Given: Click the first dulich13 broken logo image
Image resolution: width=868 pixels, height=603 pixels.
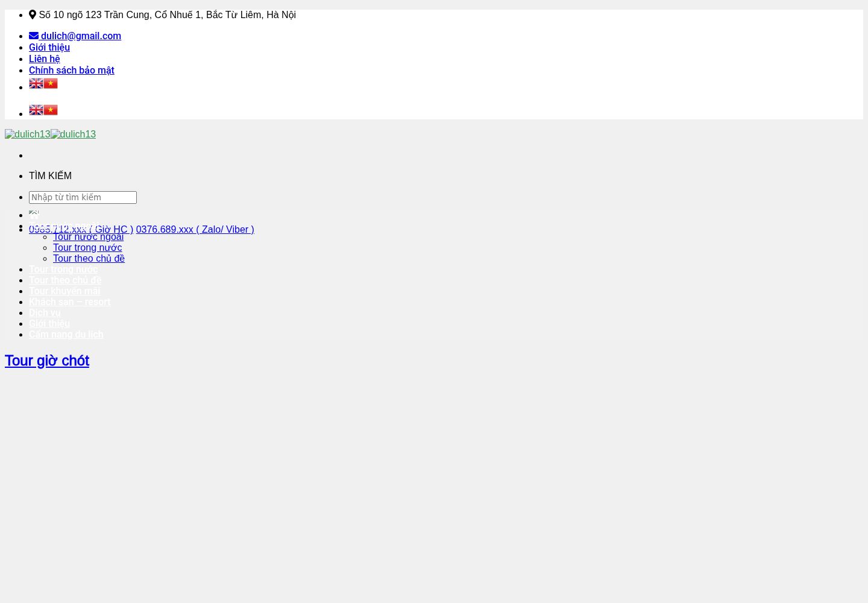Looking at the screenshot, I should 28,134.
